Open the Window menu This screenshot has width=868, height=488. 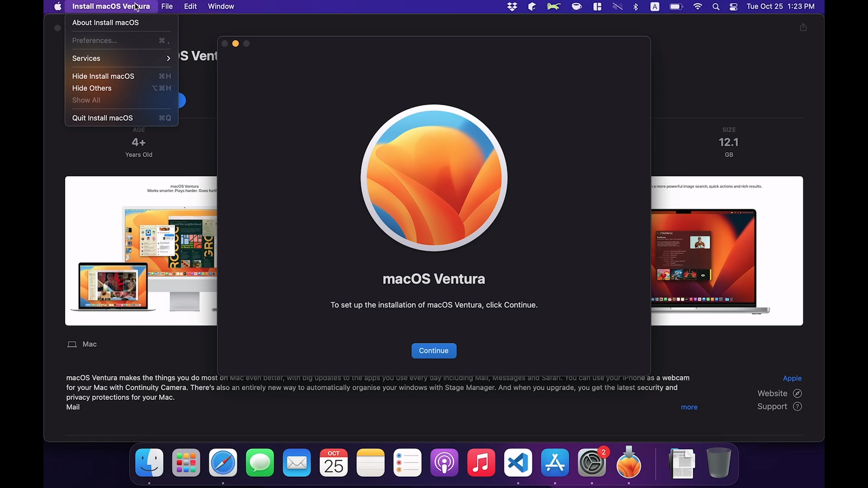click(x=221, y=7)
